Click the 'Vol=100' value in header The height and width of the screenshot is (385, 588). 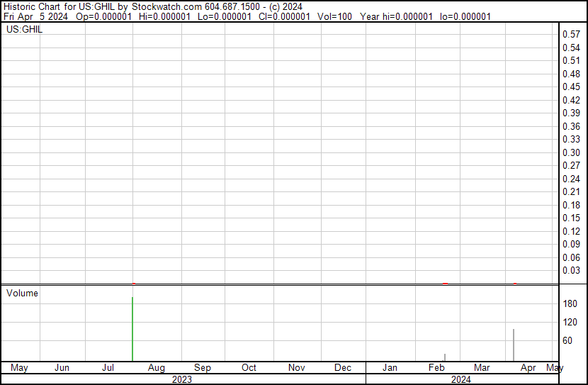pyautogui.click(x=334, y=16)
